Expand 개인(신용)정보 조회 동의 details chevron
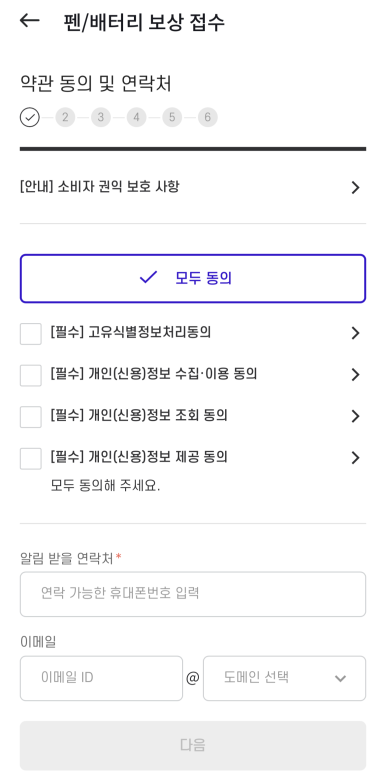 pos(355,417)
